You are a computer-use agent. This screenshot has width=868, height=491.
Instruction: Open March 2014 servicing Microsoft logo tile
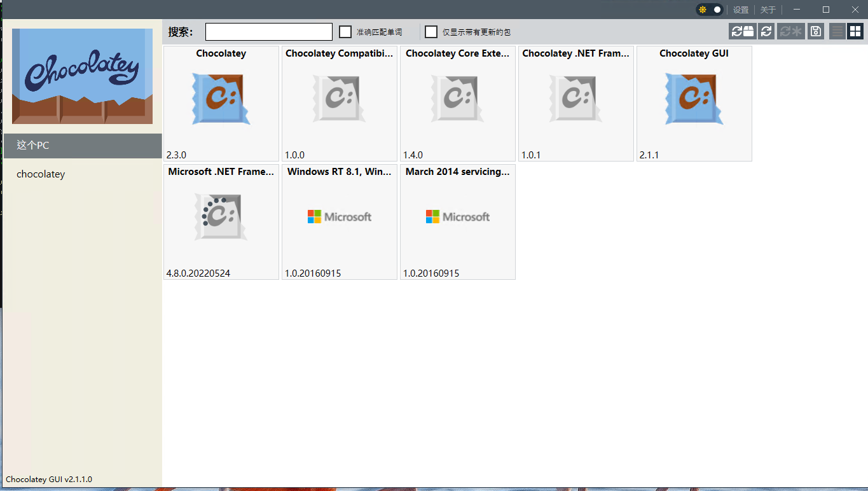(x=458, y=217)
